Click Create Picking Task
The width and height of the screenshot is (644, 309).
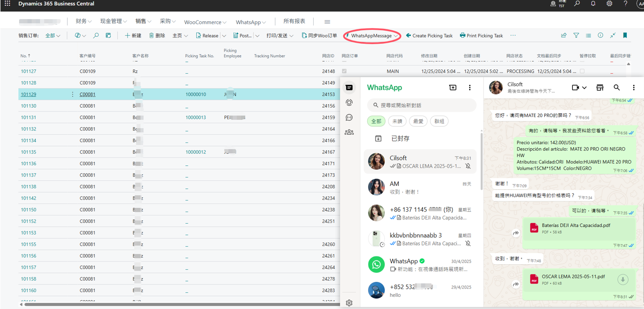429,35
